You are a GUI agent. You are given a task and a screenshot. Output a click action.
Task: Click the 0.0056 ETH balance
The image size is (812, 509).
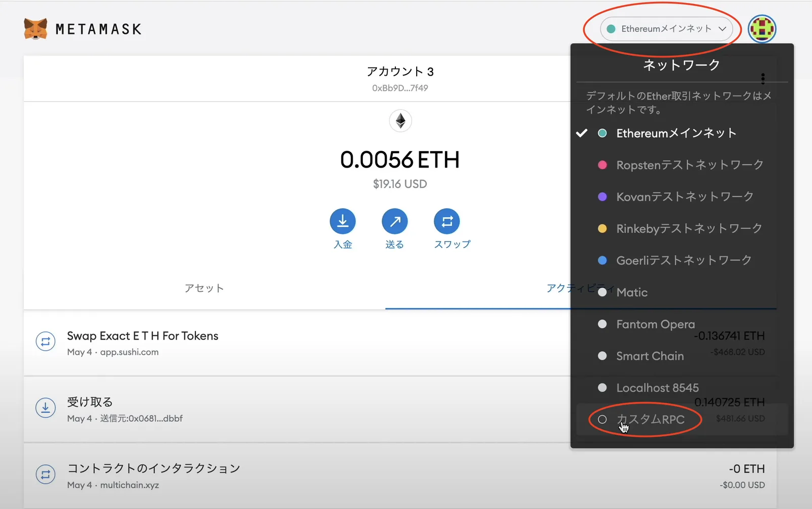pyautogui.click(x=400, y=159)
